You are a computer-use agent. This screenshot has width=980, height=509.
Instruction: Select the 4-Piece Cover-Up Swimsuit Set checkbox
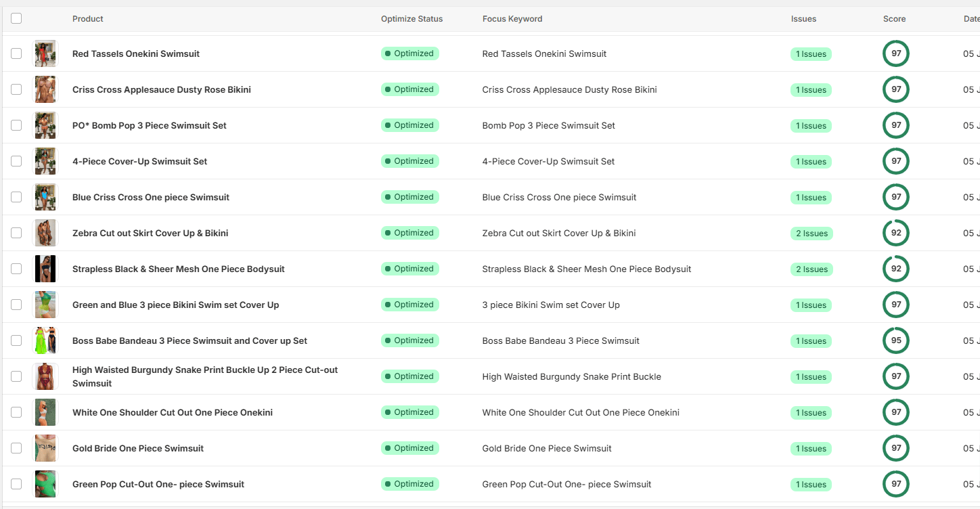16,161
